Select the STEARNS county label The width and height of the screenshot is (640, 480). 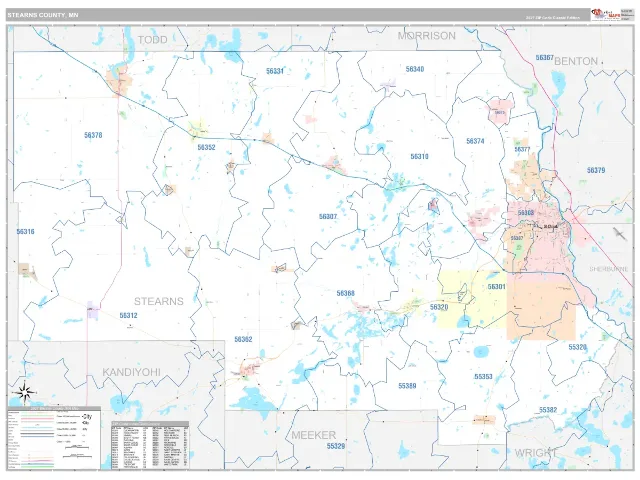[159, 301]
